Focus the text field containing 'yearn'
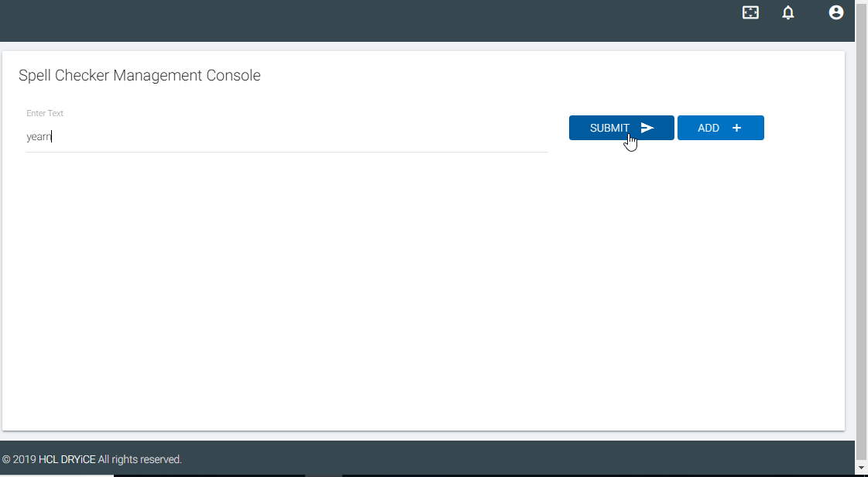868x477 pixels. pos(287,137)
